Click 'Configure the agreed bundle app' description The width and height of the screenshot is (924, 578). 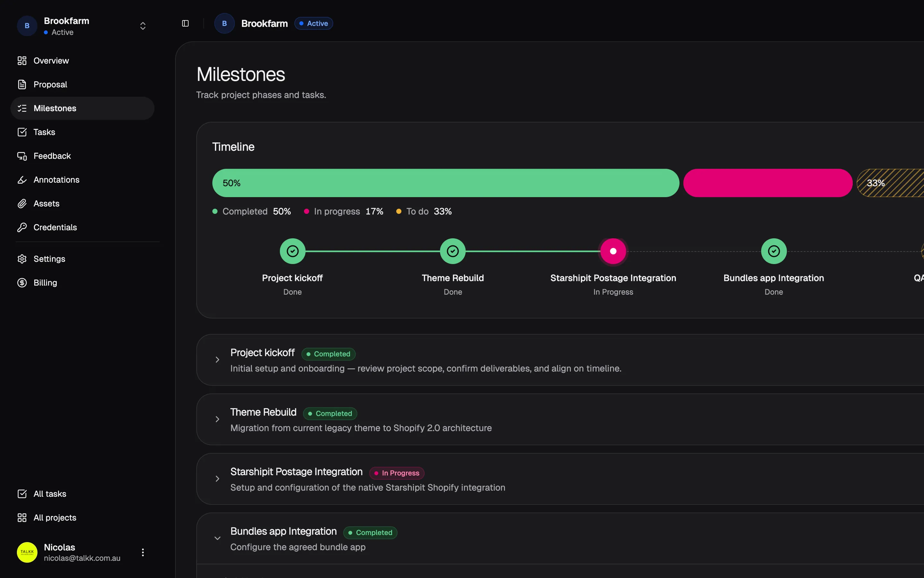(298, 547)
